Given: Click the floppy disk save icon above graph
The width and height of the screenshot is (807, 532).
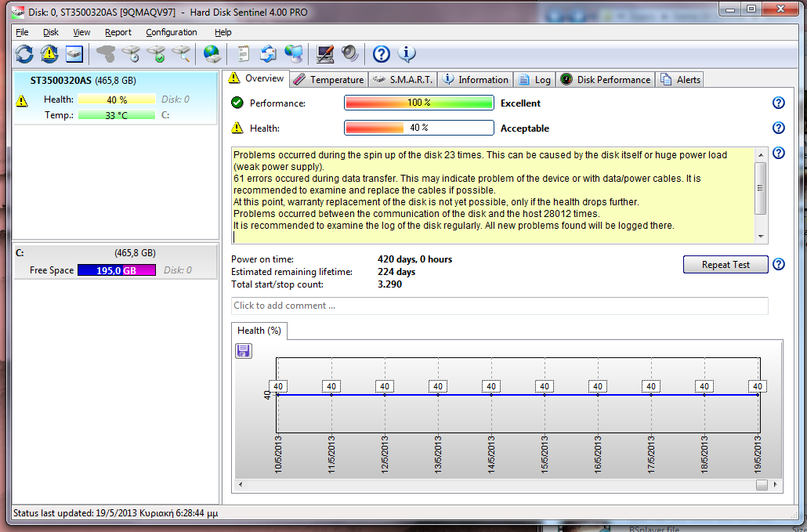Looking at the screenshot, I should 244,351.
